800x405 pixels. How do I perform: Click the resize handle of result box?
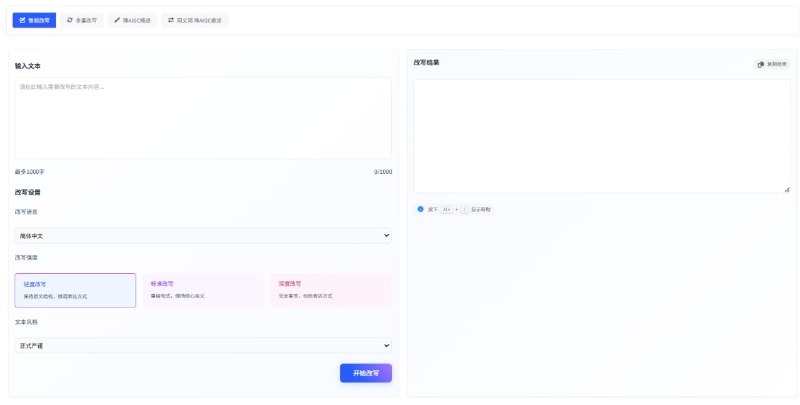(x=787, y=190)
